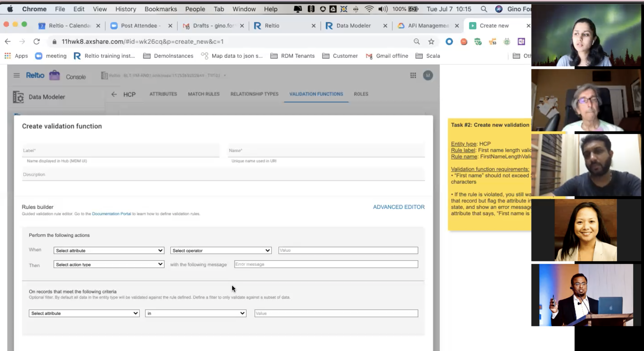This screenshot has height=351, width=644.
Task: Click the blue circle extension icon
Action: pyautogui.click(x=449, y=42)
